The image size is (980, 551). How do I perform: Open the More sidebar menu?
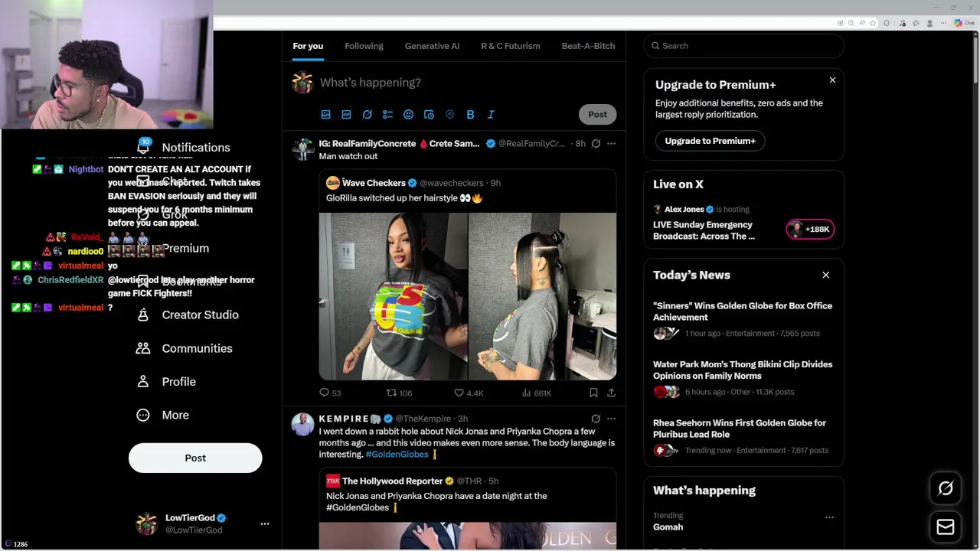click(x=162, y=415)
